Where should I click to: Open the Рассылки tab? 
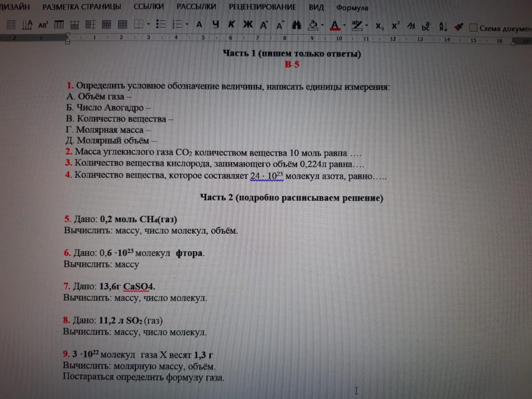coord(196,7)
